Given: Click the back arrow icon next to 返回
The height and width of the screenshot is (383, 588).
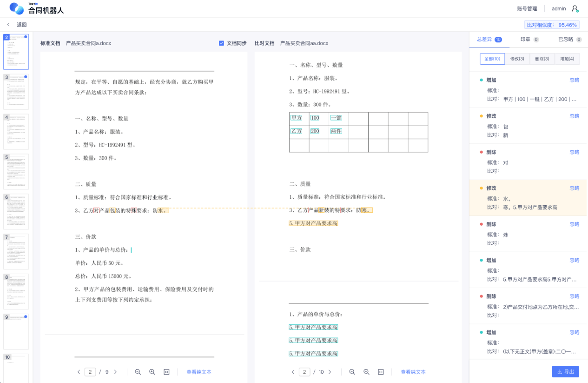Looking at the screenshot, I should [8, 25].
